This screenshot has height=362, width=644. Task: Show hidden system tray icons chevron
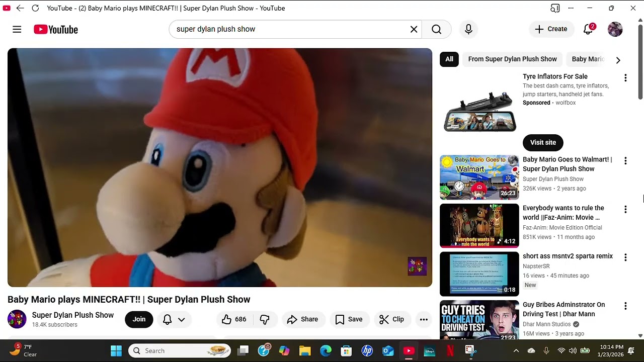tap(516, 351)
